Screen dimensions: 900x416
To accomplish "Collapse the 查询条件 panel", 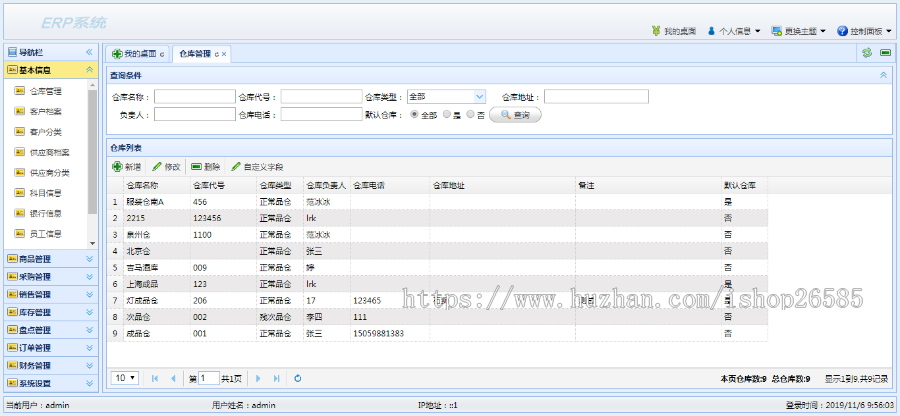I will click(883, 75).
